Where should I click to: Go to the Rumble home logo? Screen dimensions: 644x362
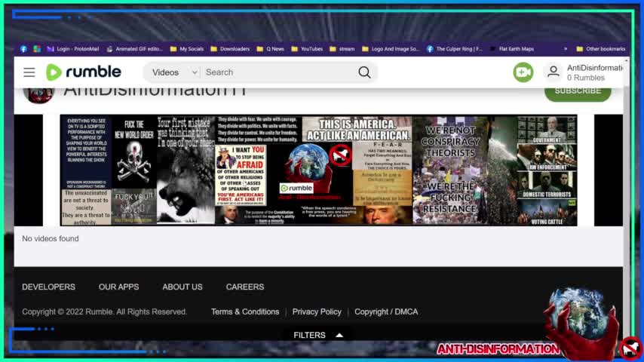click(x=84, y=72)
